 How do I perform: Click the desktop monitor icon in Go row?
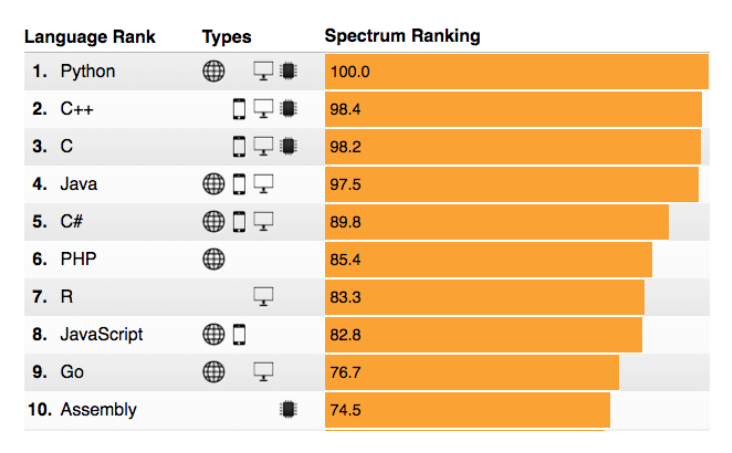click(x=263, y=372)
